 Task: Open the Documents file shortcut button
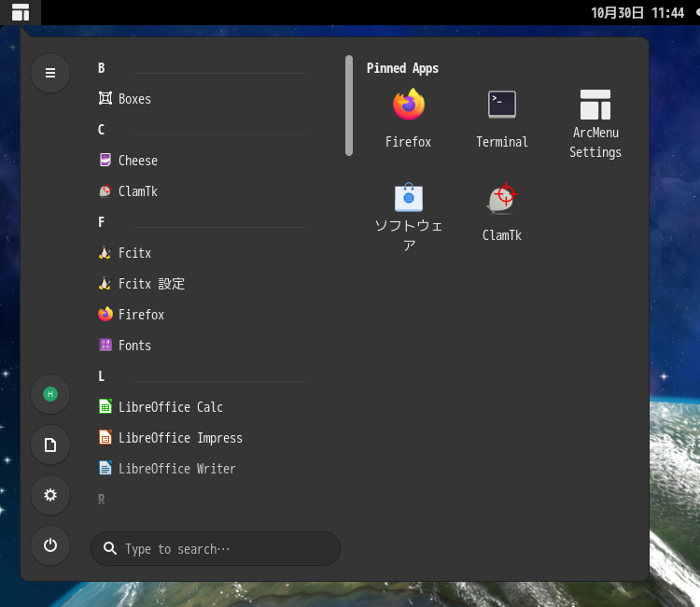pos(50,445)
